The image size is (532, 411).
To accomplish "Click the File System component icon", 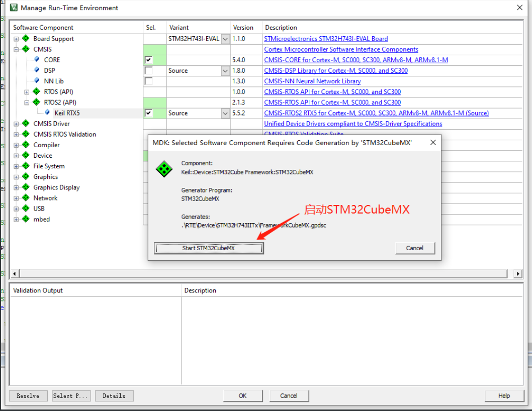I will point(26,166).
